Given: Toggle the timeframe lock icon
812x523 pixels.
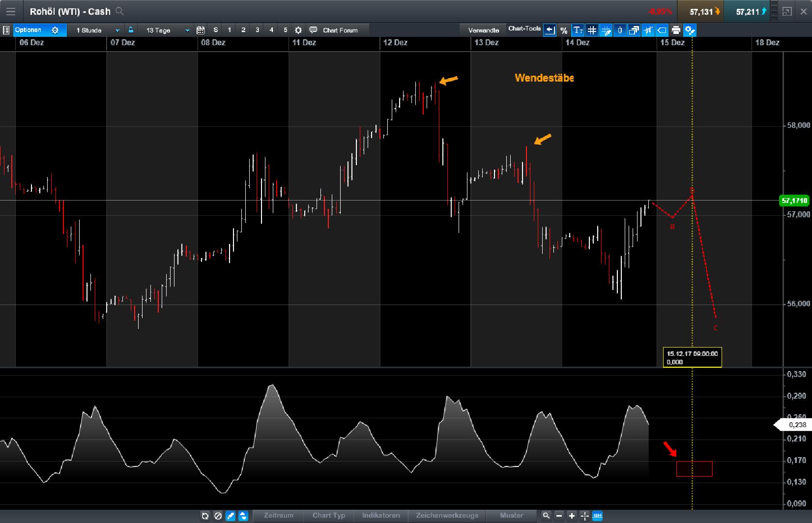Looking at the screenshot, I should coord(131,30).
